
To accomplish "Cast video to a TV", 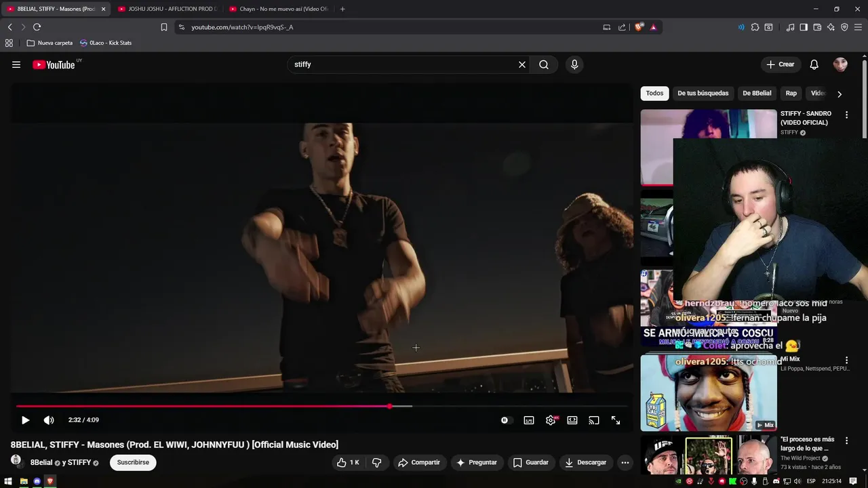I will click(594, 420).
